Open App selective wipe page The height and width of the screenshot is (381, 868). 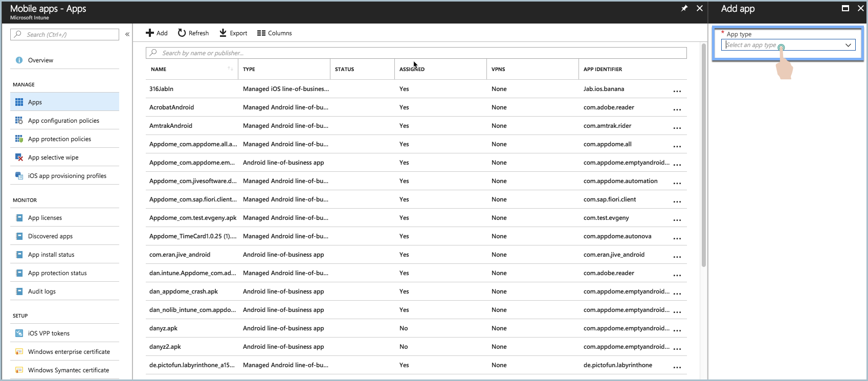[x=53, y=158]
